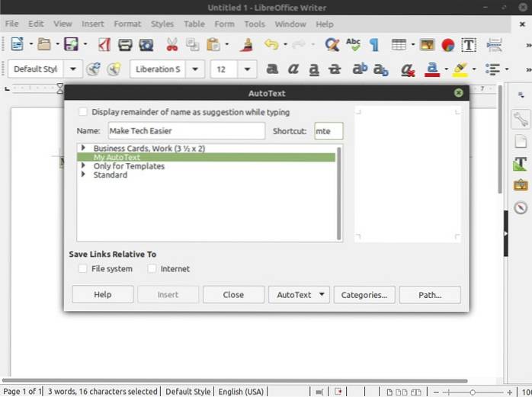Open the Styles menu

click(x=162, y=24)
